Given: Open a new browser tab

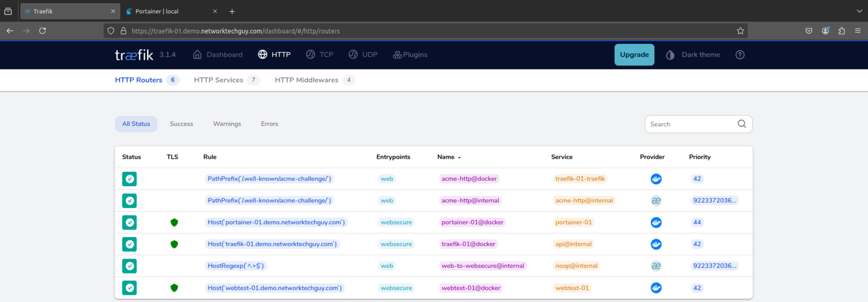Looking at the screenshot, I should coord(232,11).
